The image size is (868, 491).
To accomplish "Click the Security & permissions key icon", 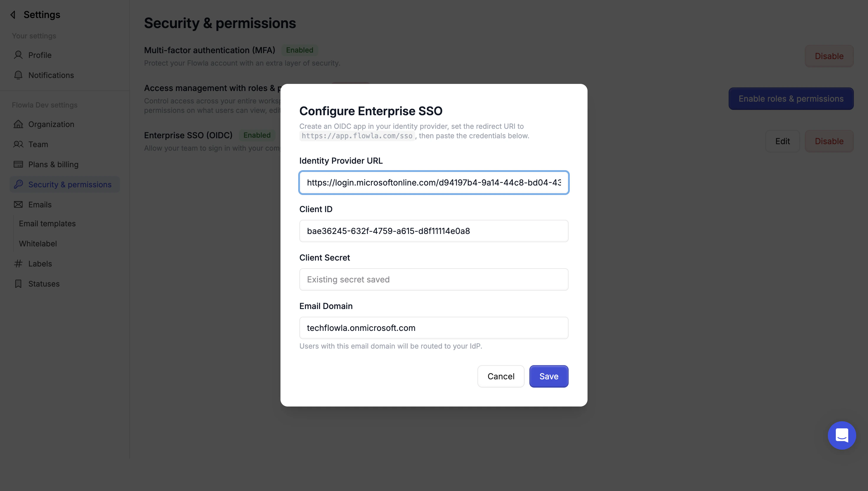I will click(x=18, y=184).
